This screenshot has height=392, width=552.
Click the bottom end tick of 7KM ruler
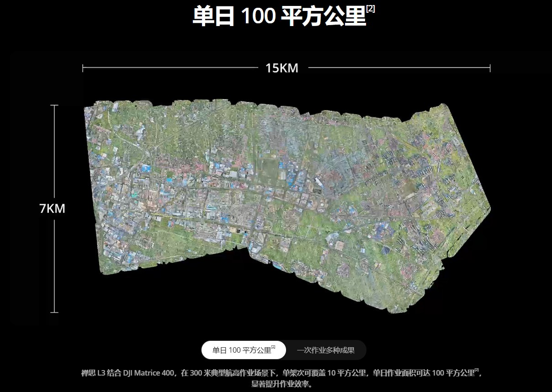(x=54, y=313)
